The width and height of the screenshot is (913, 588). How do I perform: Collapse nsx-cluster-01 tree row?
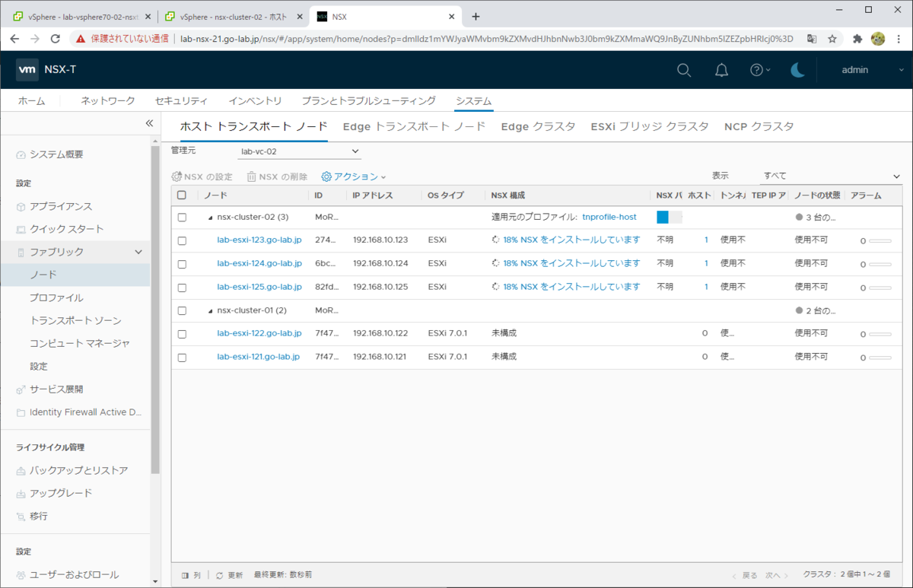[212, 310]
